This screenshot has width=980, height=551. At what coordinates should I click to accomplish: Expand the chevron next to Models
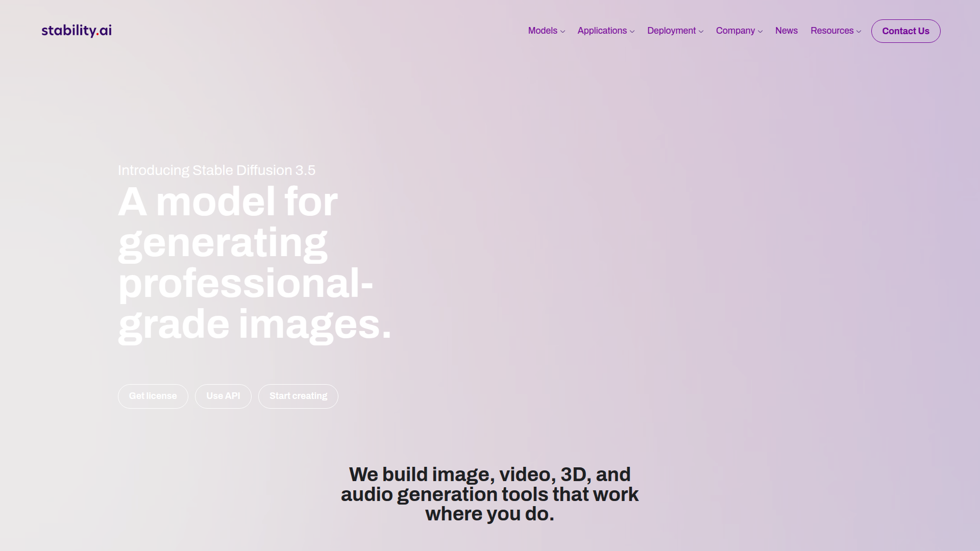(x=562, y=32)
